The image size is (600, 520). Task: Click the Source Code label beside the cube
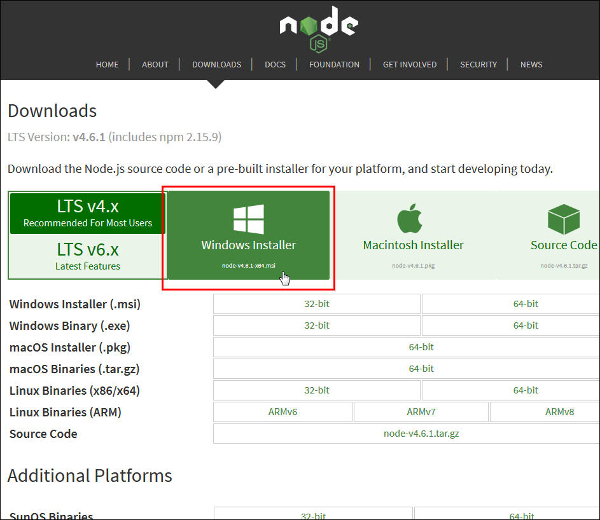tap(564, 245)
